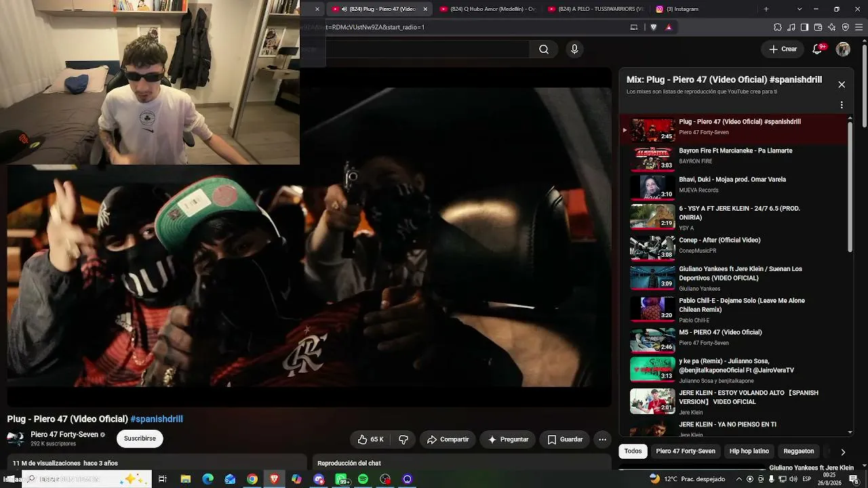Viewport: 868px width, 488px height.
Task: Open Brave Rewards triangle icon
Action: [x=669, y=27]
